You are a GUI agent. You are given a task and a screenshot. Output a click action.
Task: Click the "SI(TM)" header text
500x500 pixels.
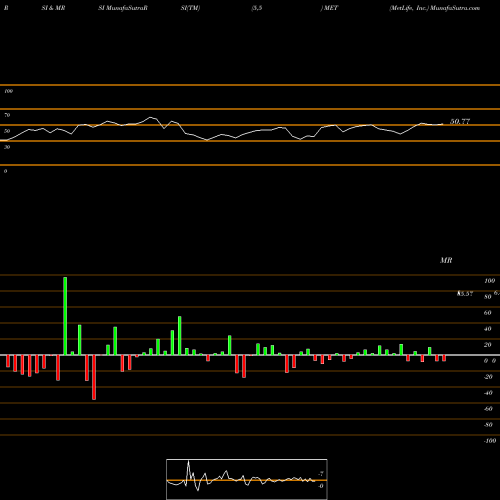190,8
